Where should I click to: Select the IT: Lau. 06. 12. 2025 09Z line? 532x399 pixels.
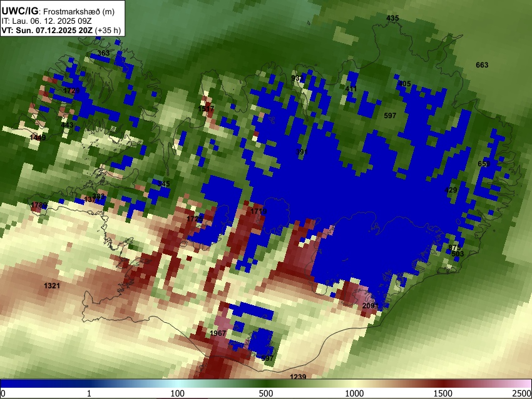point(46,21)
